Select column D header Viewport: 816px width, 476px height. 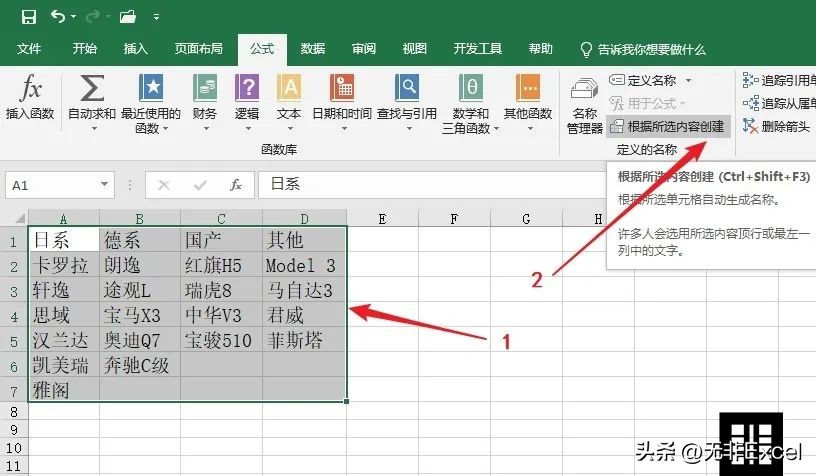pyautogui.click(x=304, y=218)
